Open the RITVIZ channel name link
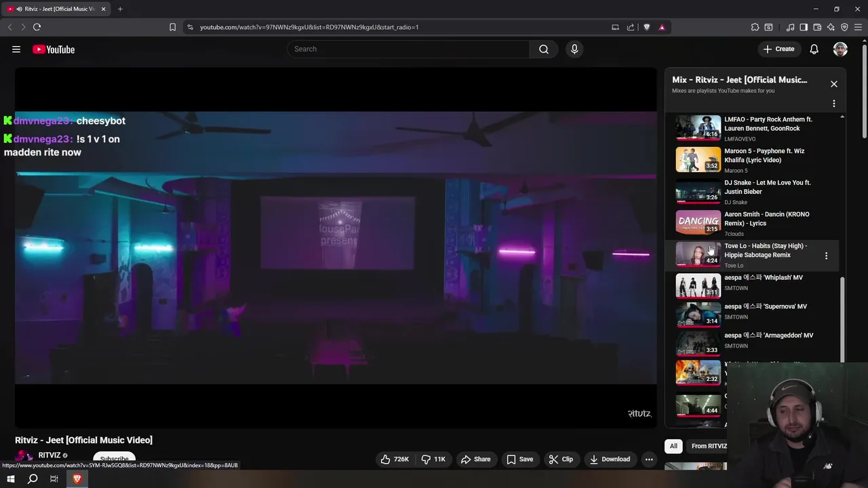The height and width of the screenshot is (488, 868). tap(50, 455)
